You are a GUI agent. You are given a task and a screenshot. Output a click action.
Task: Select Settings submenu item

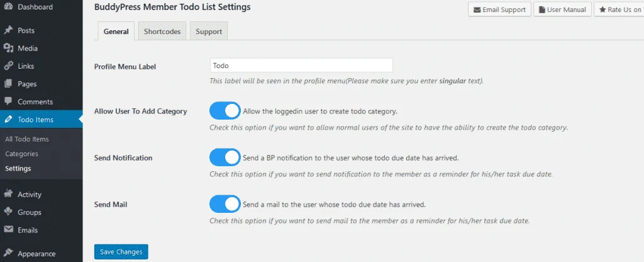click(18, 168)
